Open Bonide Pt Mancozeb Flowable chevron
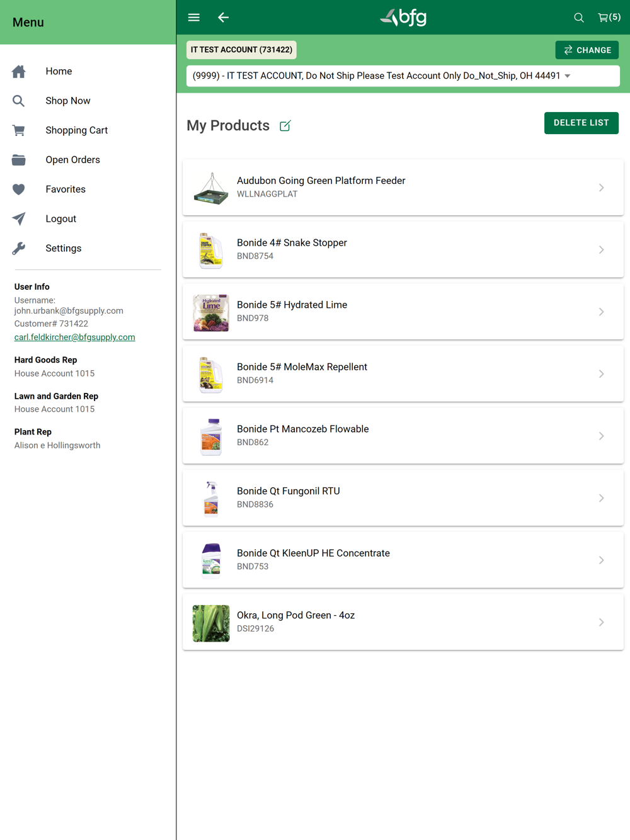Image resolution: width=630 pixels, height=840 pixels. coord(602,436)
